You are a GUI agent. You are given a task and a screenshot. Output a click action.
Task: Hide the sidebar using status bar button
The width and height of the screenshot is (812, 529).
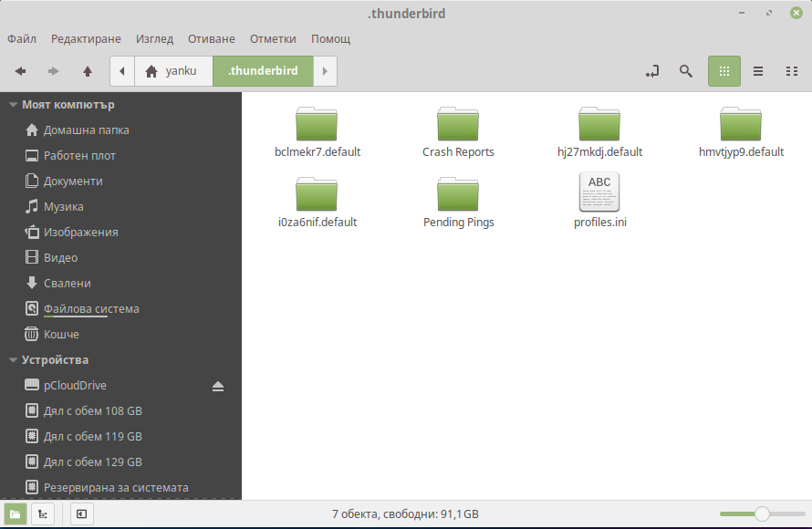pos(81,514)
